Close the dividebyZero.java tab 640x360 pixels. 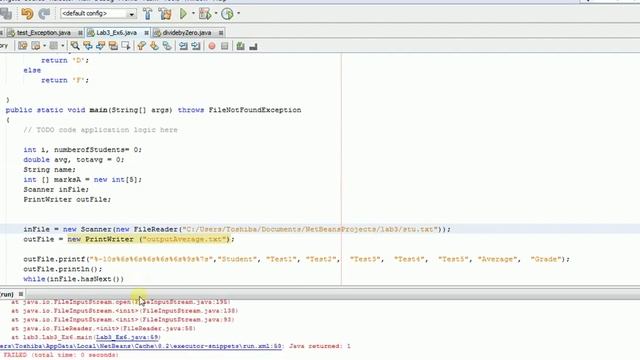[221, 33]
